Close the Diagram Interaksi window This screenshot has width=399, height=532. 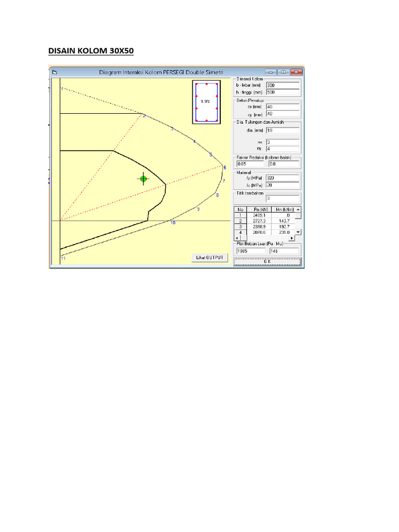point(296,72)
